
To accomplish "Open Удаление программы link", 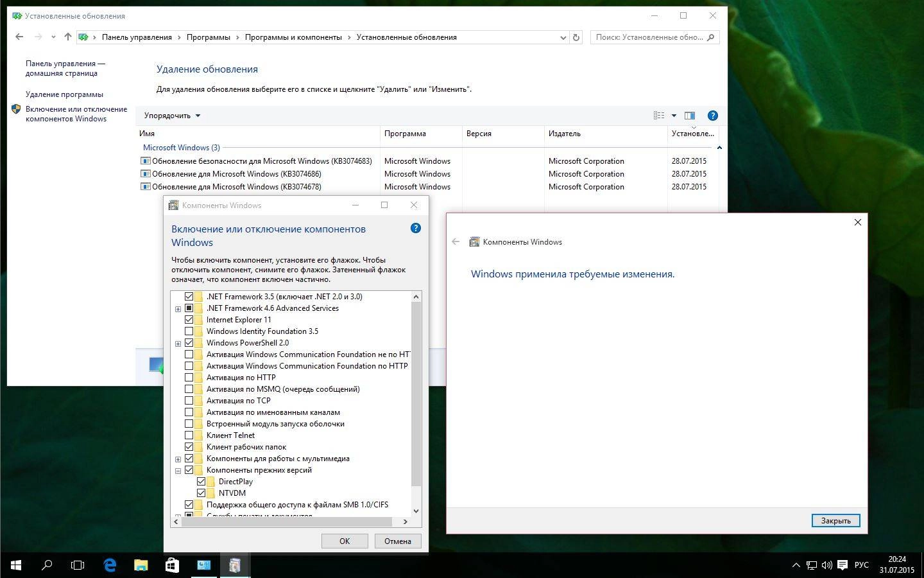I will (x=64, y=94).
